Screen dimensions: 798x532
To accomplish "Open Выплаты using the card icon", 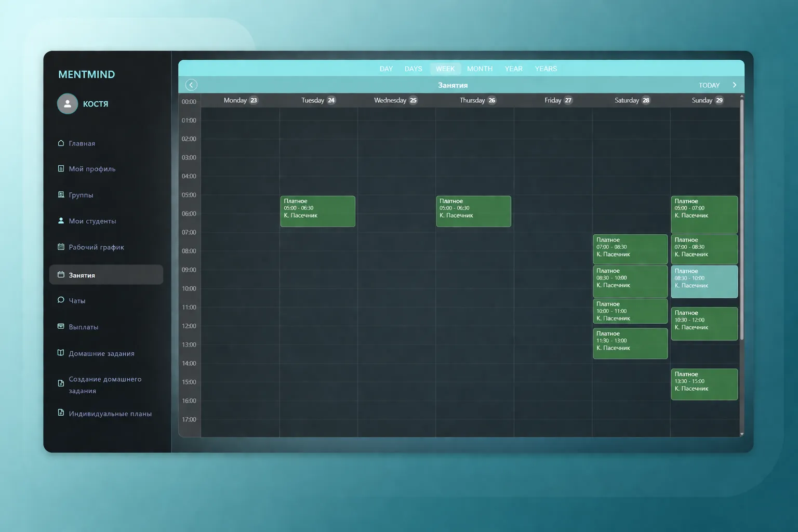I will tap(61, 326).
